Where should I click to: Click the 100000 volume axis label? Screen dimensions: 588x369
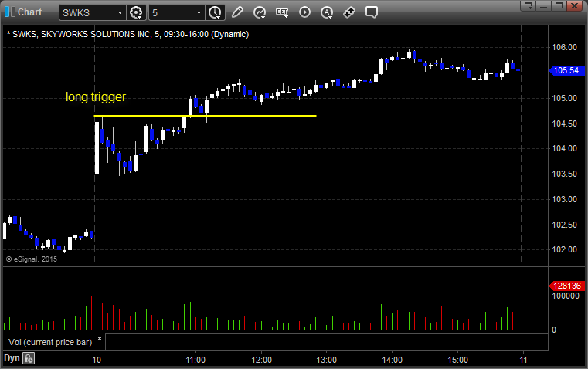pos(566,296)
